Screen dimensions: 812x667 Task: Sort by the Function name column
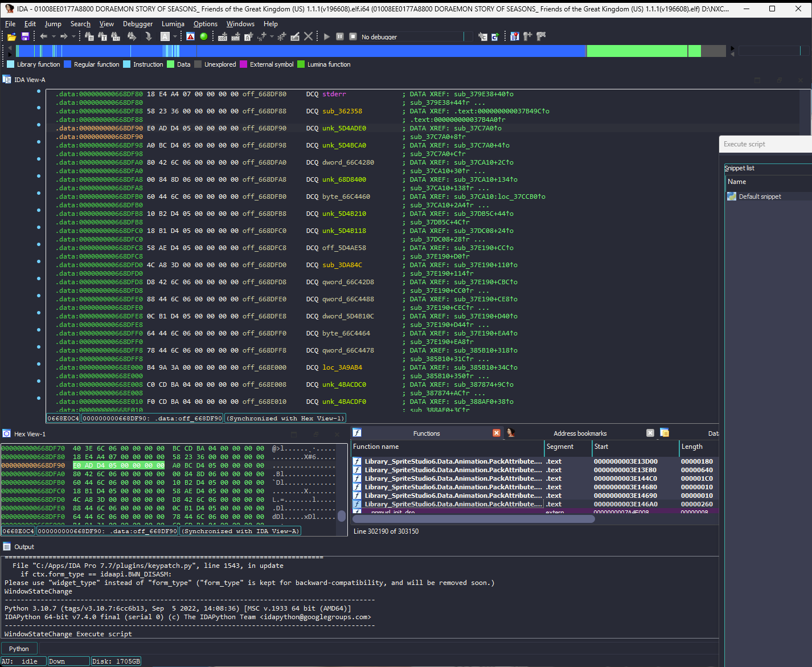click(x=448, y=447)
